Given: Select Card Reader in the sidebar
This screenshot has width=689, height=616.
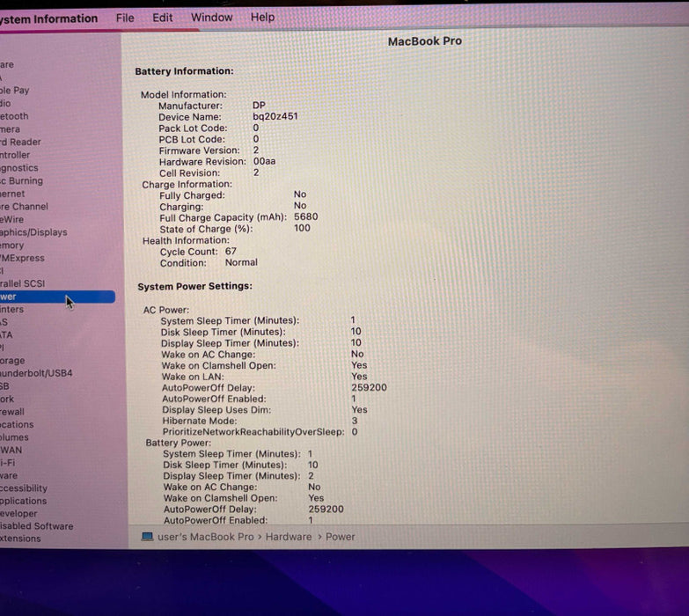Looking at the screenshot, I should [20, 142].
